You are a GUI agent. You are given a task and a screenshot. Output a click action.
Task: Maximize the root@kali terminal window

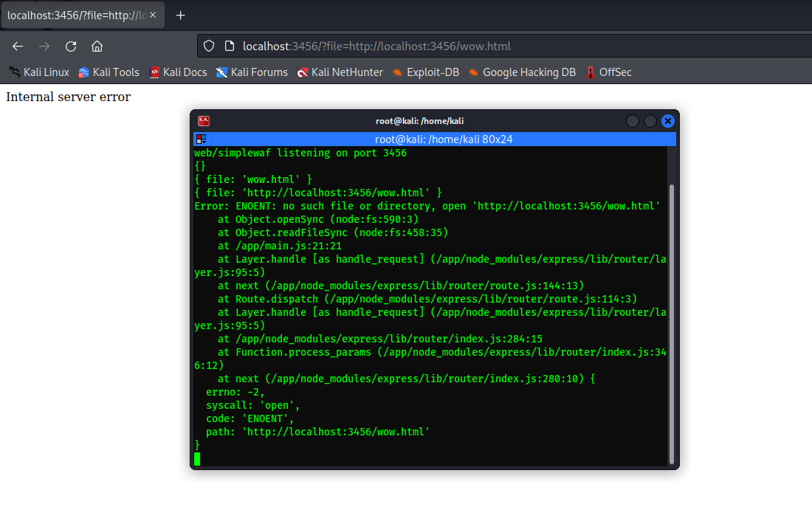coord(650,121)
